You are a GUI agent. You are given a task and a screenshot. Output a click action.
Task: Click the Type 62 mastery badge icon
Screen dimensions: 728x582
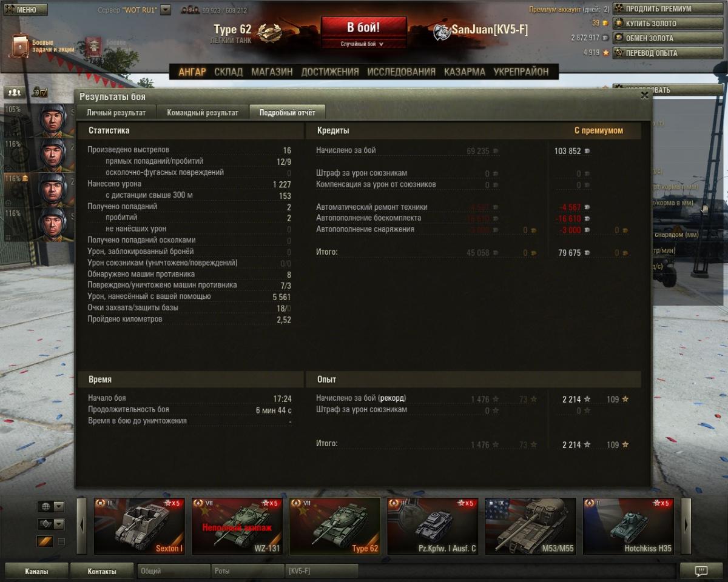coord(269,32)
